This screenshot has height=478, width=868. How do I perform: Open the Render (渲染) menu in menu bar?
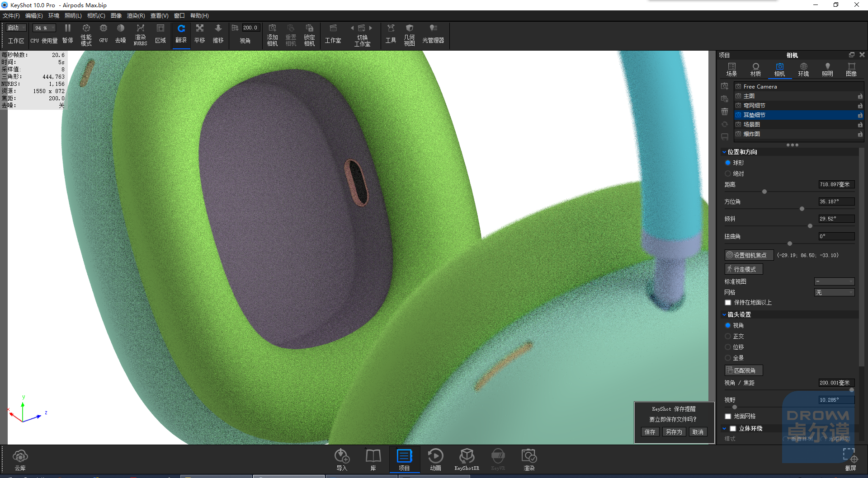click(x=136, y=16)
